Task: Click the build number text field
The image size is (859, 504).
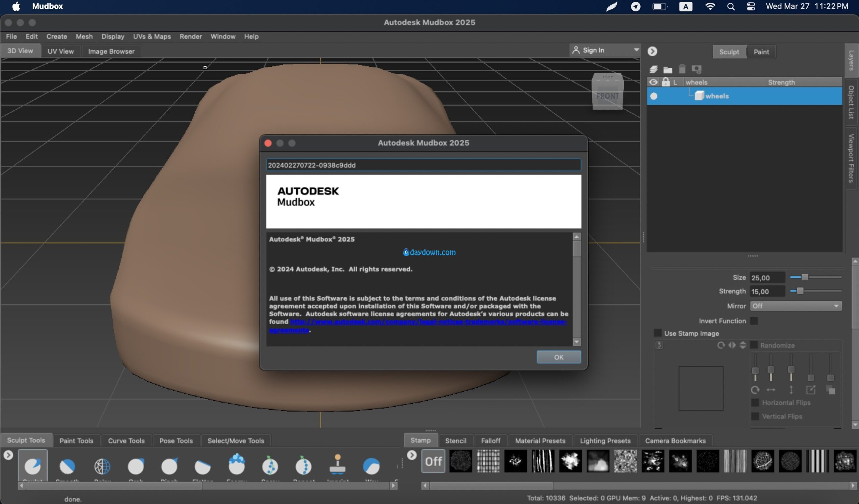Action: pos(423,165)
